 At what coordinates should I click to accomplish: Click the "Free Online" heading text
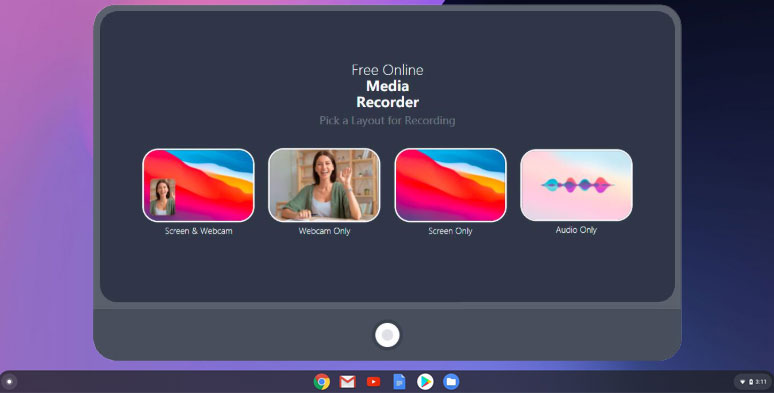387,70
